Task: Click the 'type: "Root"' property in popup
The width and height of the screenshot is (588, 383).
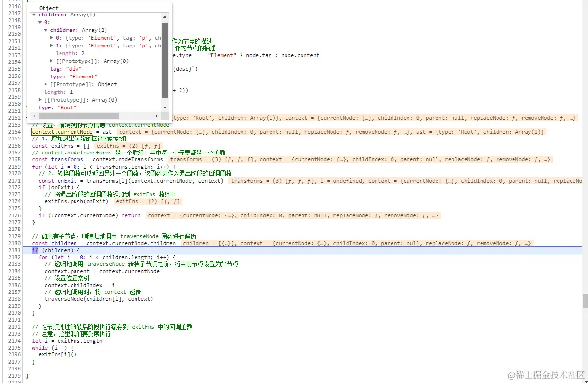Action: (x=58, y=108)
